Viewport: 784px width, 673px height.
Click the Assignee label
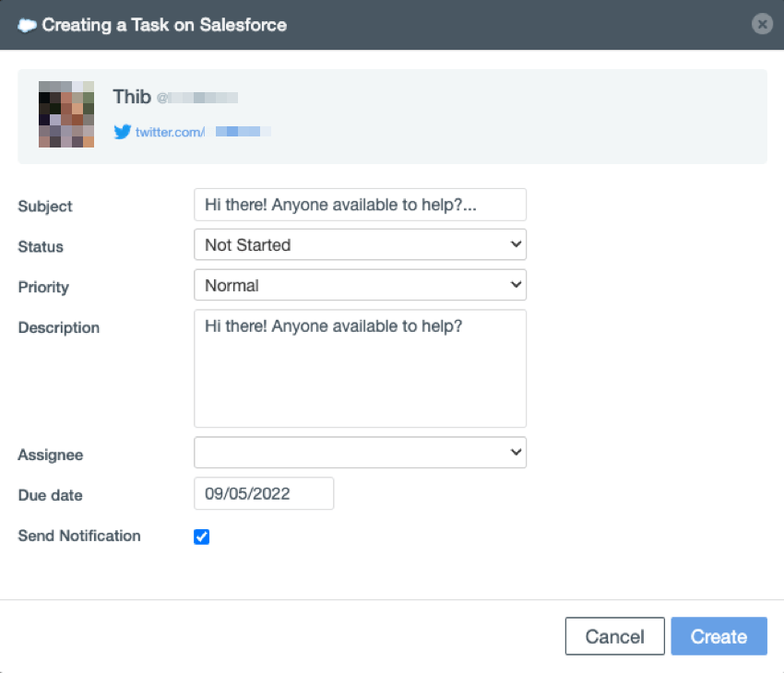[51, 455]
